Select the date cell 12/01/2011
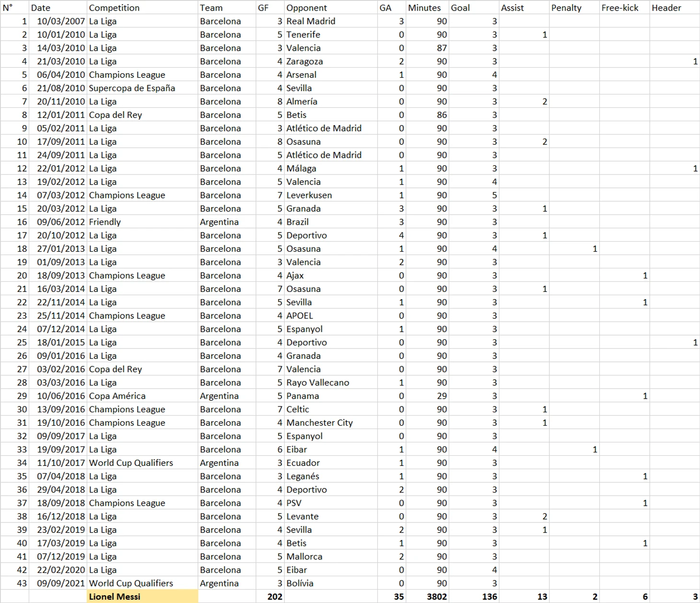This screenshot has height=603, width=700. (x=58, y=115)
